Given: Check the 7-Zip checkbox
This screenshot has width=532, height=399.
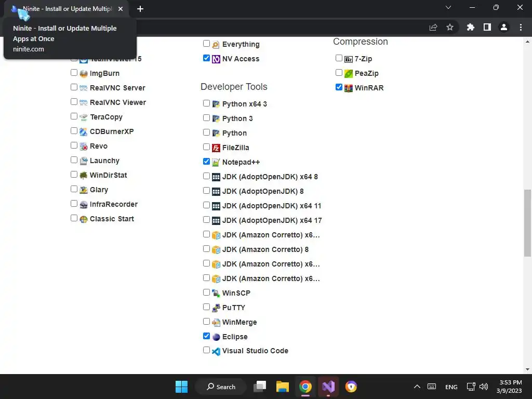Looking at the screenshot, I should coord(339,58).
